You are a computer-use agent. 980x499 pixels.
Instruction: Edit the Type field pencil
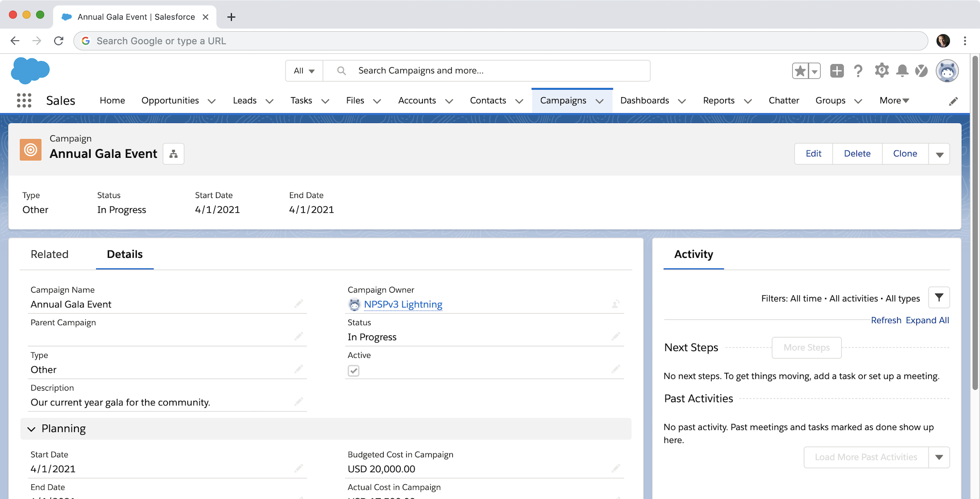[298, 369]
